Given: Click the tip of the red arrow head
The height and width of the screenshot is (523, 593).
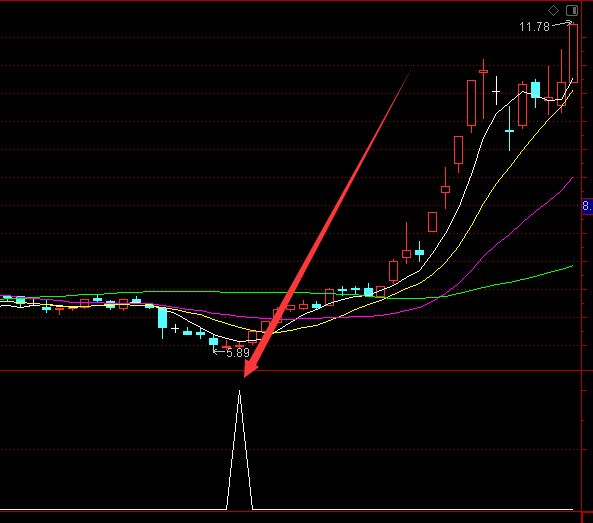Looking at the screenshot, I should (245, 376).
